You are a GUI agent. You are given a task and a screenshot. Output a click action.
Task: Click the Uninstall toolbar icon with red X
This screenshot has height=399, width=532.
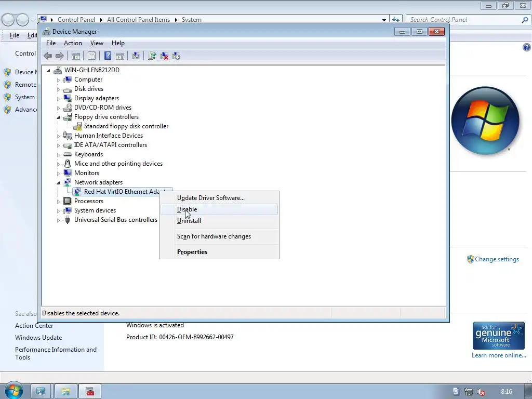coord(164,56)
